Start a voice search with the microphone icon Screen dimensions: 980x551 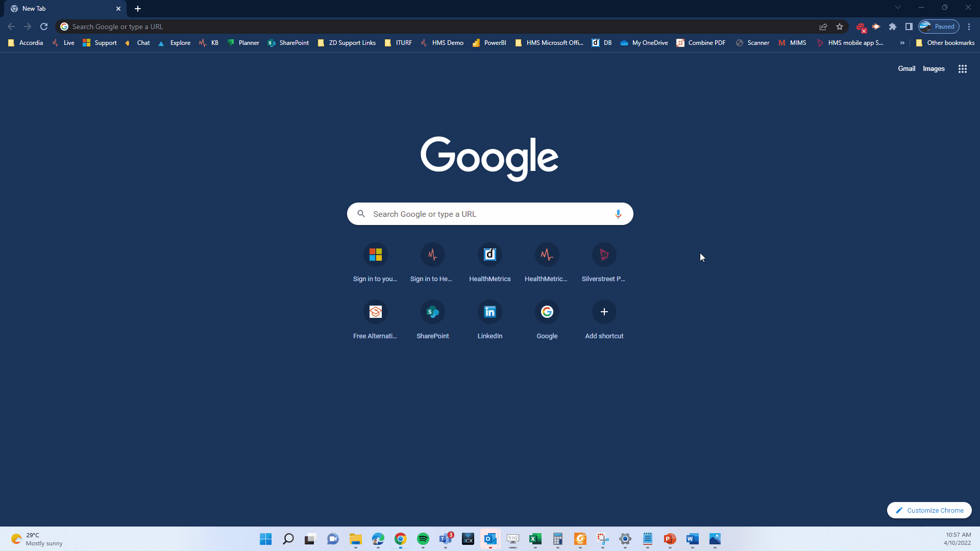pyautogui.click(x=618, y=214)
